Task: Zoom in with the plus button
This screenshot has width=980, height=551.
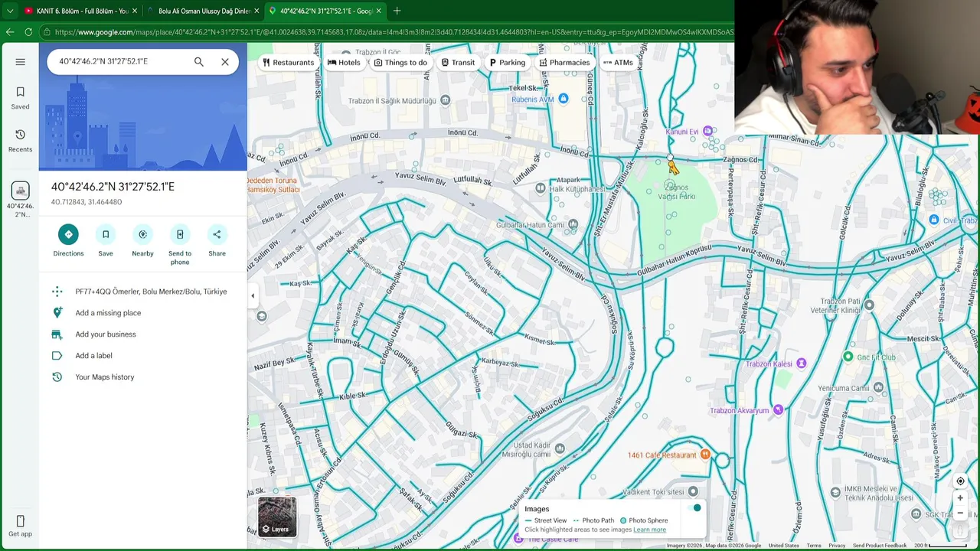Action: [960, 498]
